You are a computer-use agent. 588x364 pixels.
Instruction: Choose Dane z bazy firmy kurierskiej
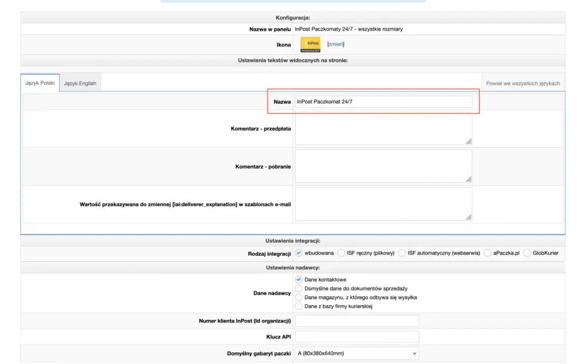coord(299,306)
